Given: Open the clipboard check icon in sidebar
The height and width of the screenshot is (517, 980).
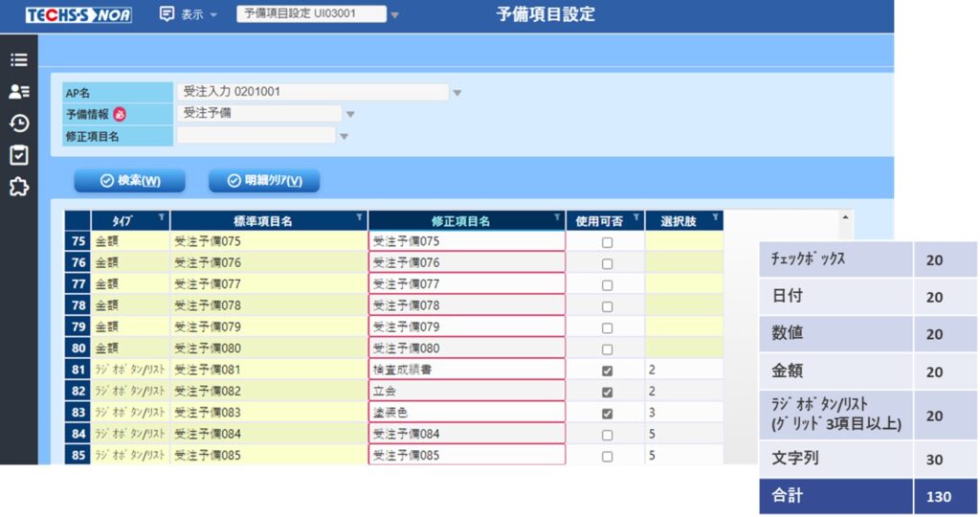Looking at the screenshot, I should click(x=19, y=154).
